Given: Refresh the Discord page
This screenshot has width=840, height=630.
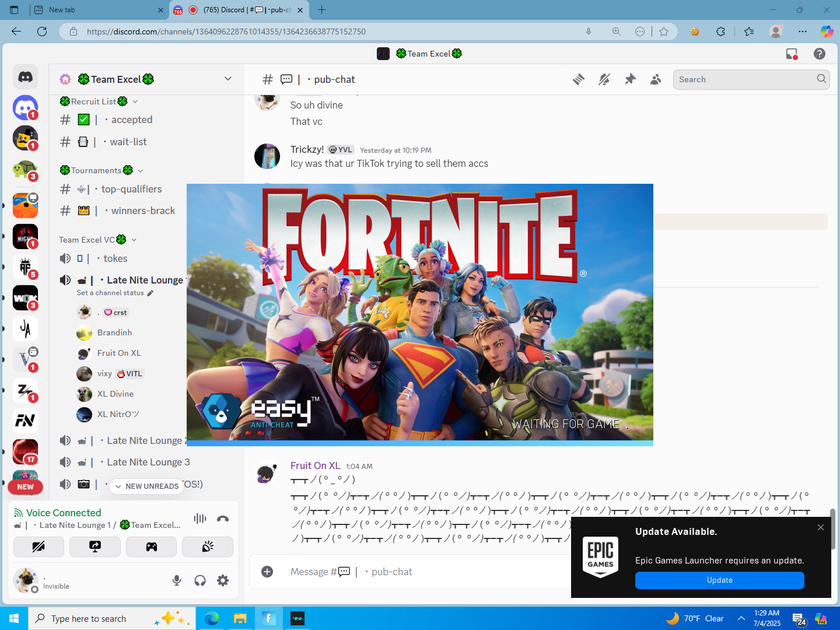Looking at the screenshot, I should pyautogui.click(x=42, y=32).
